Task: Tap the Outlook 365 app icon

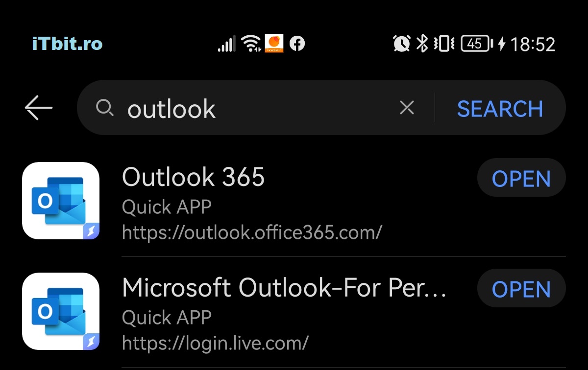Action: (61, 201)
